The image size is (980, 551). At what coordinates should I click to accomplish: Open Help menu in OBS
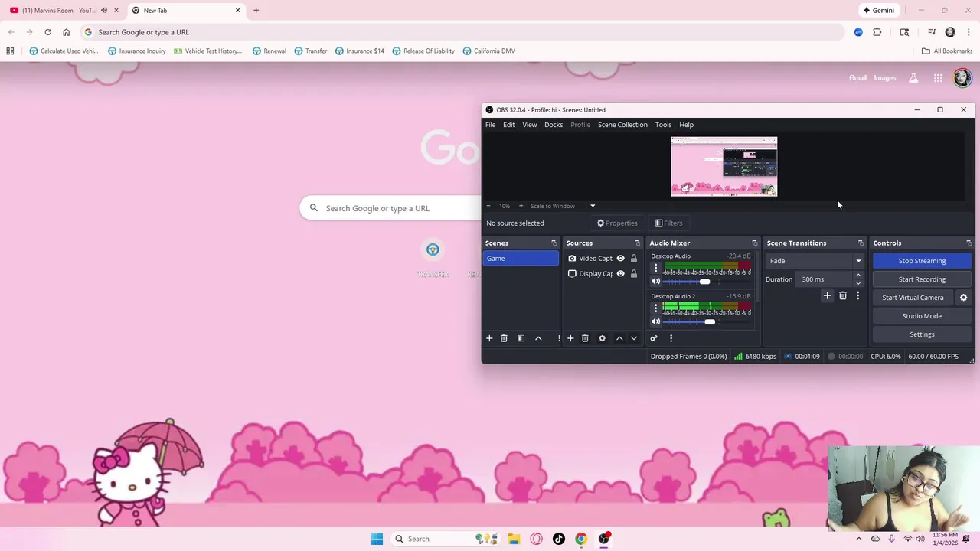[686, 125]
